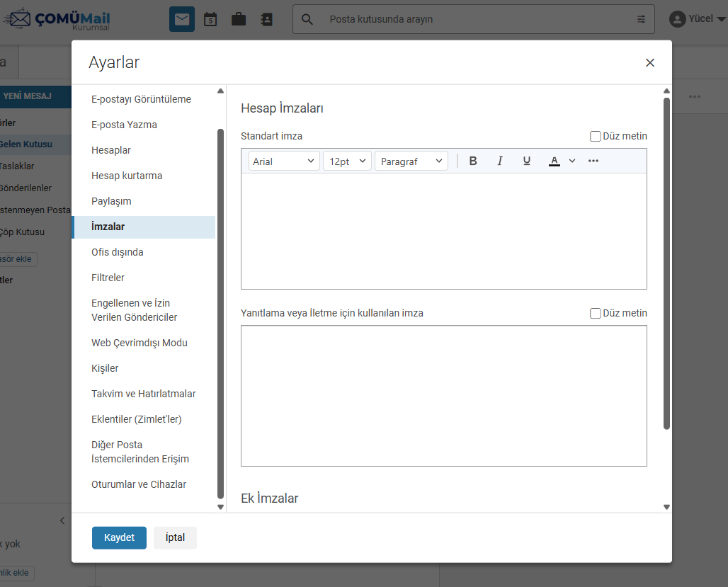
Task: Open Takvim ve Hatırlatmalar section
Action: 144,394
